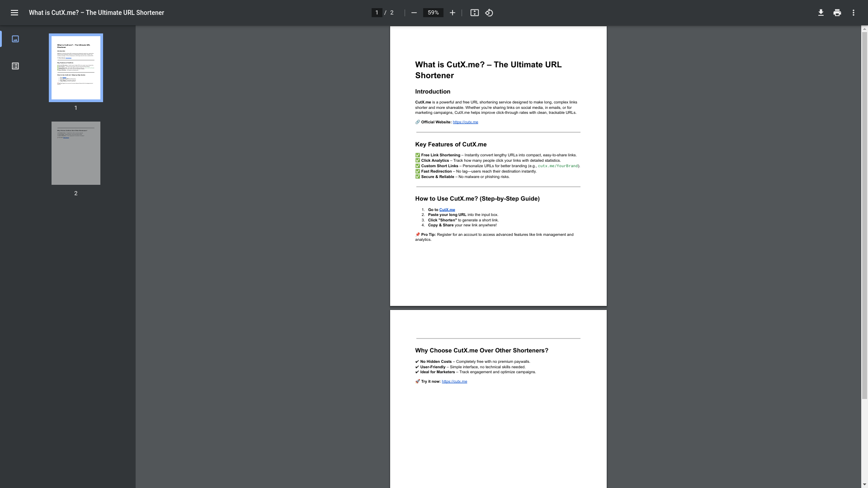This screenshot has width=868, height=488.
Task: Open the Official Website https://cutx.me link
Action: pos(465,122)
